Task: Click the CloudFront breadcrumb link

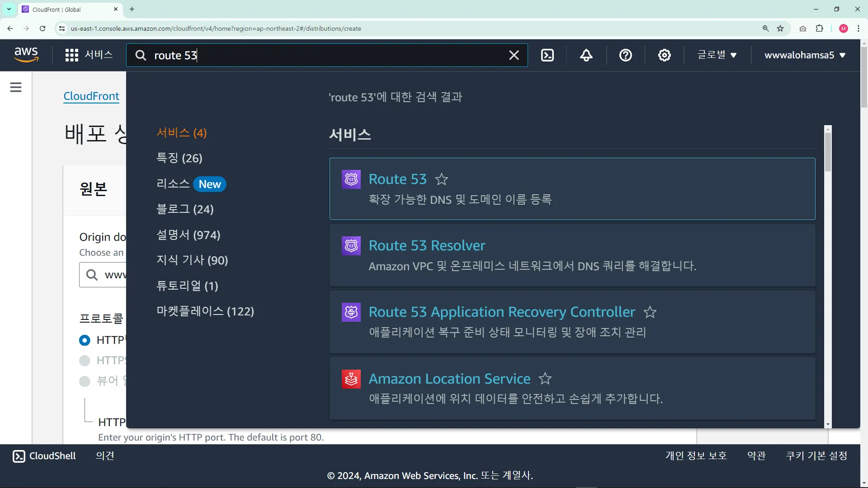Action: point(91,96)
